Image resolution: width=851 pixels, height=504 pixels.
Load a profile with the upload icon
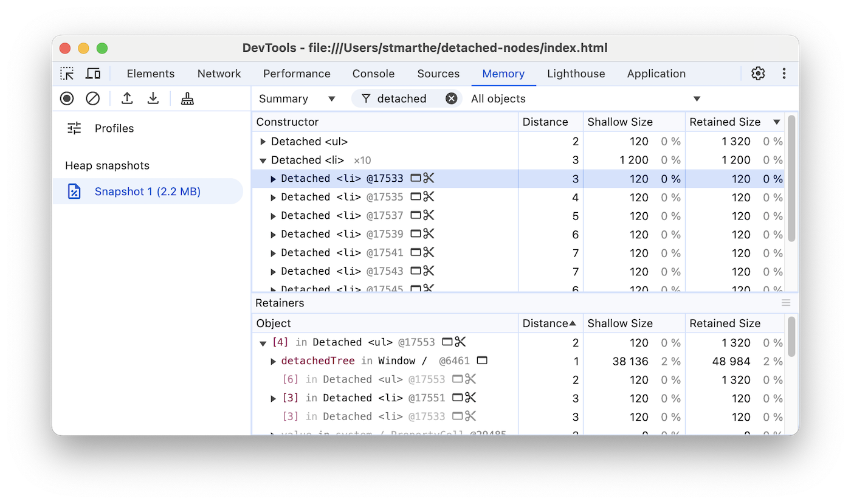click(127, 98)
